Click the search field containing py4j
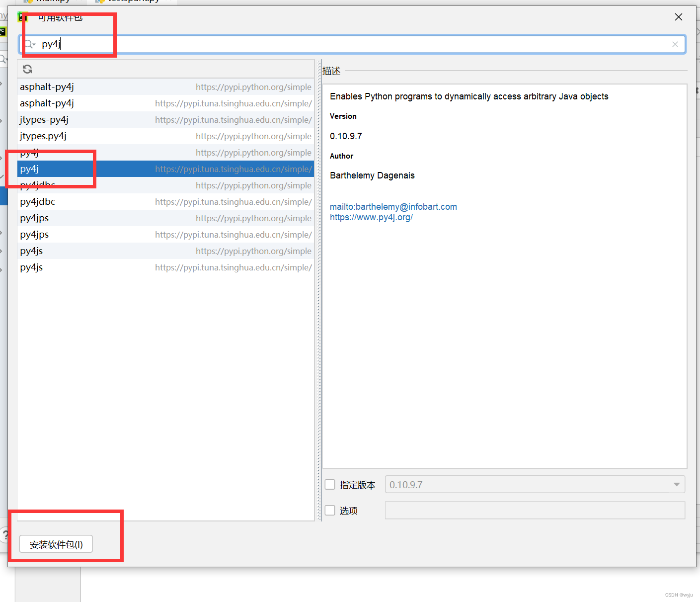 352,44
